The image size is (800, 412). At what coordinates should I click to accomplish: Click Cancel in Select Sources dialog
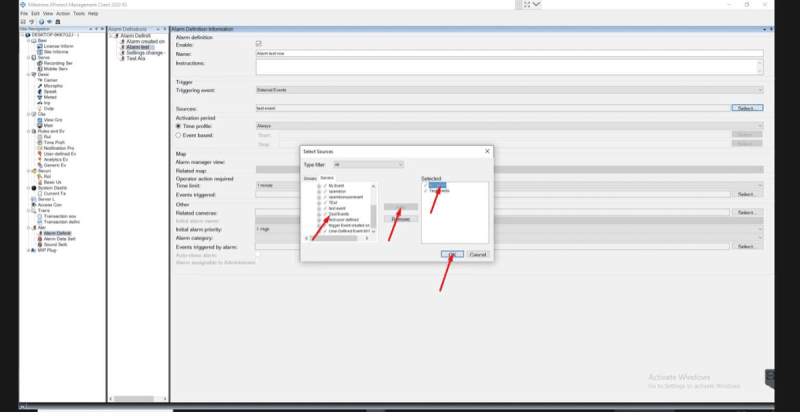478,254
